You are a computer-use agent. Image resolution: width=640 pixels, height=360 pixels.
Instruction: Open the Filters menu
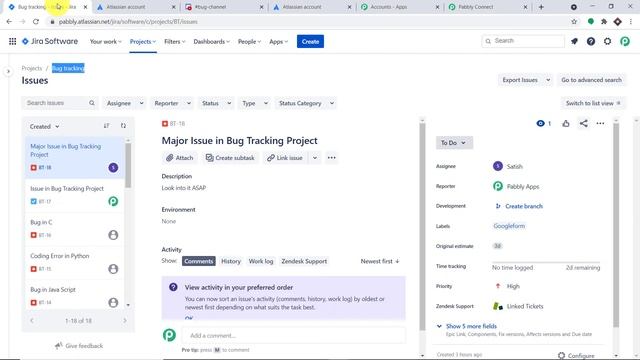175,42
